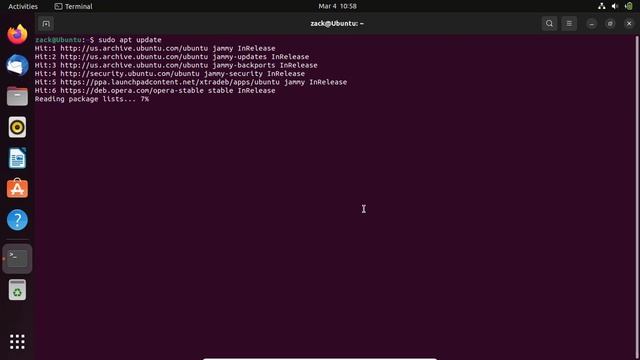
Task: Minimize the terminal window
Action: 591,24
